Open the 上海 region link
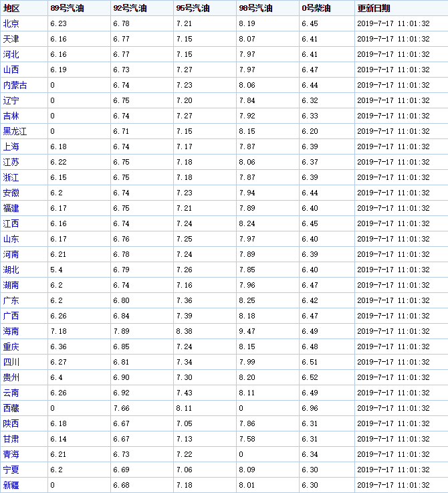 point(11,147)
